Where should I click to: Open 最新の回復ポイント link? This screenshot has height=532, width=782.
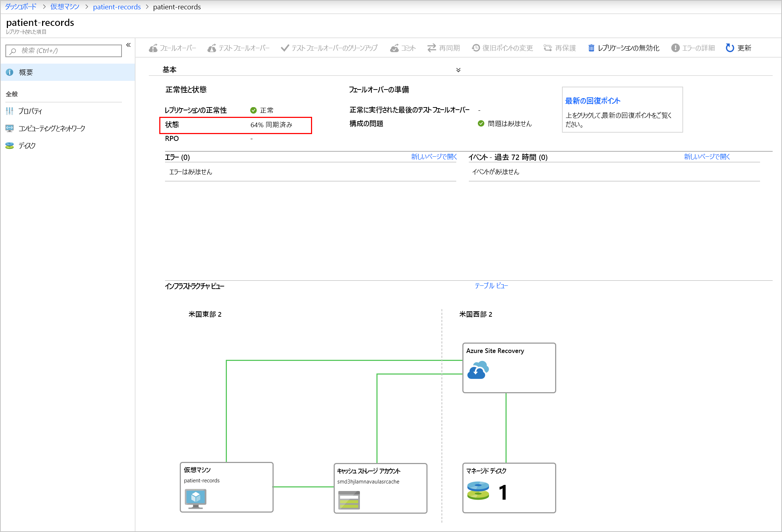point(593,101)
